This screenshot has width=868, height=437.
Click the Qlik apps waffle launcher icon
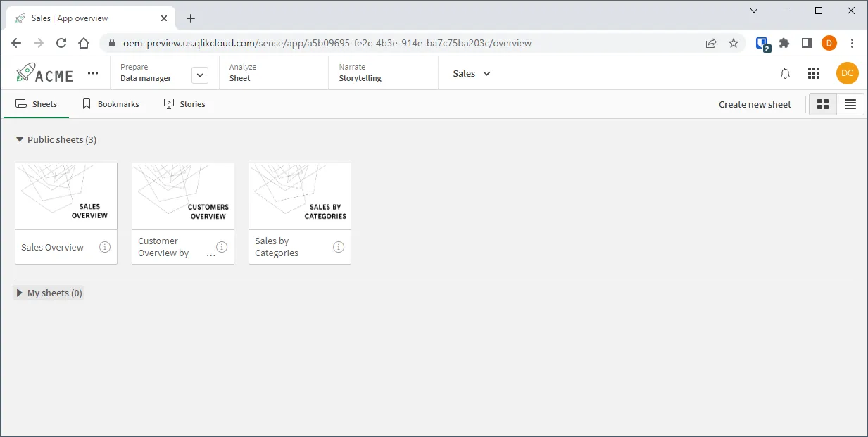[814, 72]
